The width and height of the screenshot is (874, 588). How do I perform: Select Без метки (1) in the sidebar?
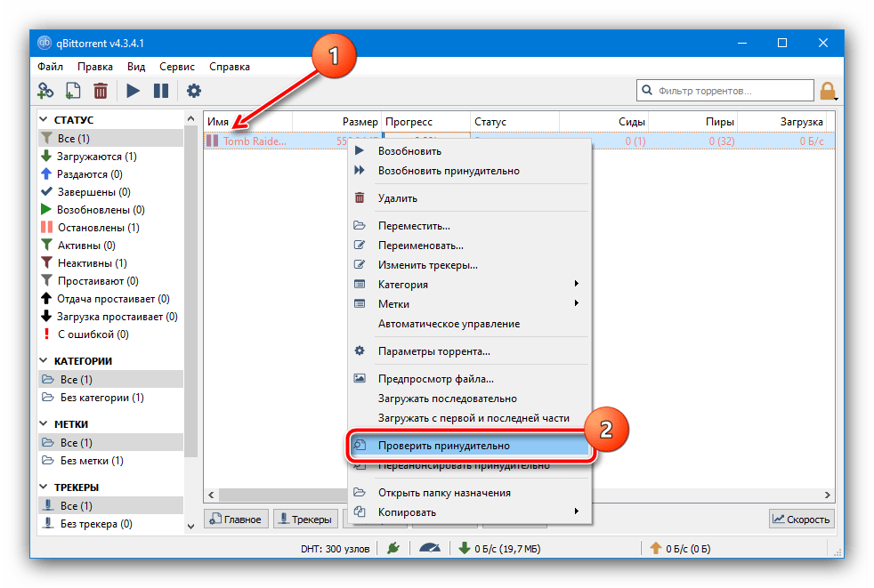110,461
